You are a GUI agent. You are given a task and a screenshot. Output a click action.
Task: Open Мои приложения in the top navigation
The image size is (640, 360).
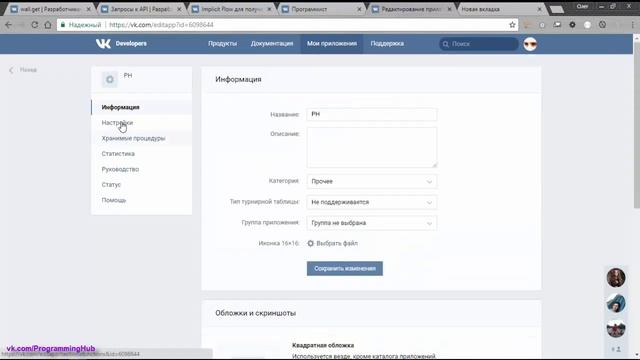coord(332,44)
